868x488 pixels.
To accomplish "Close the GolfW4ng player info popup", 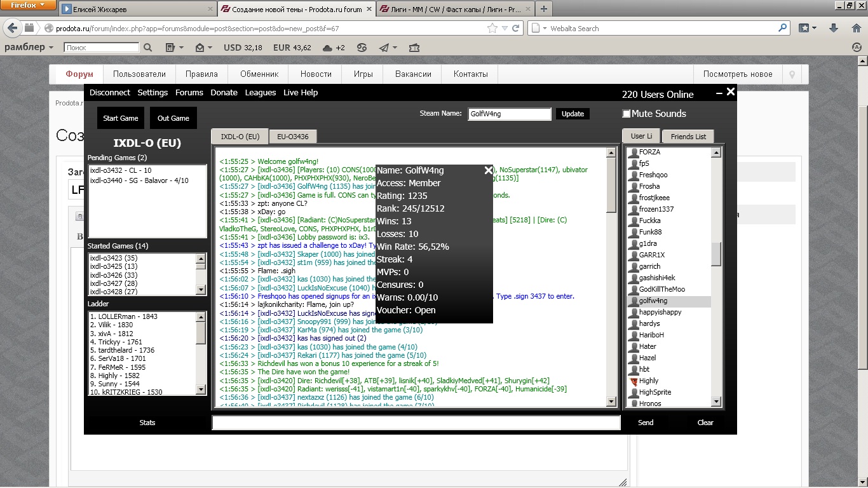I will [x=488, y=170].
